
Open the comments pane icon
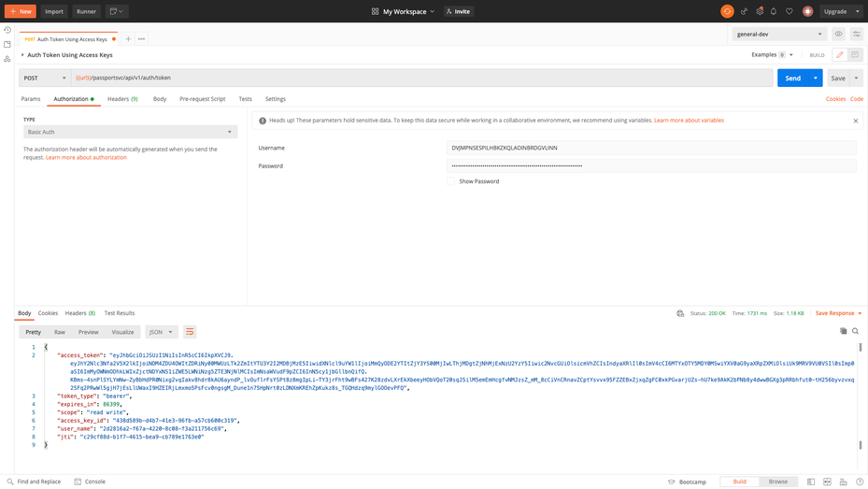[854, 55]
